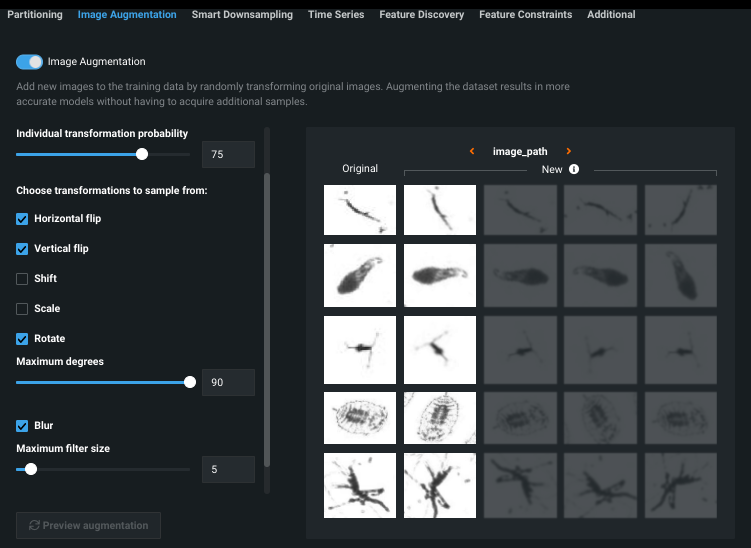This screenshot has width=751, height=548.
Task: Switch to the Smart Downsampling tab
Action: (242, 15)
